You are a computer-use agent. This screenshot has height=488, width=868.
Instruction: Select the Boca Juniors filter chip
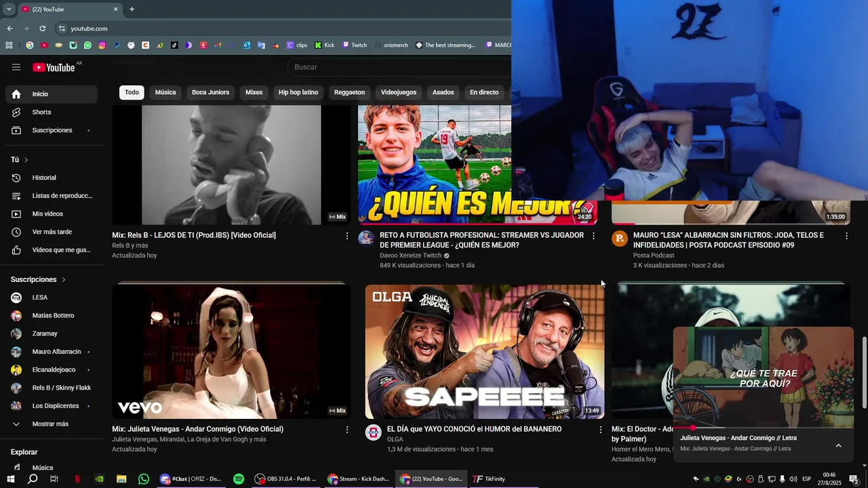210,92
